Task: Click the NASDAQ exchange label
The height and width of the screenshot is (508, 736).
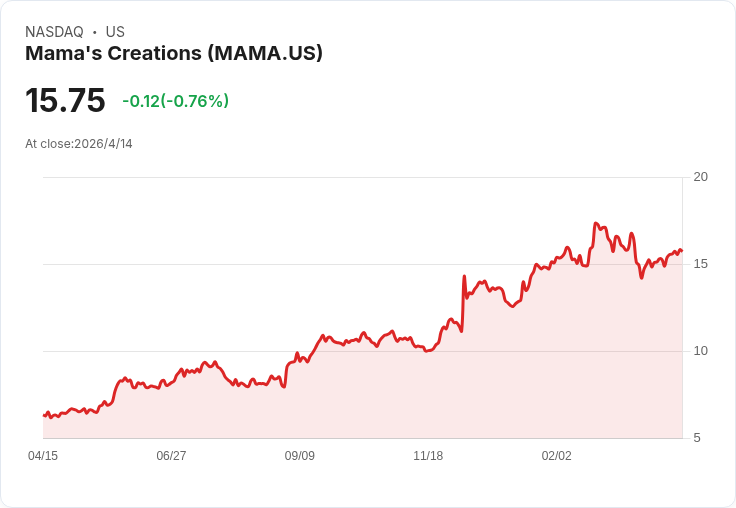Action: coord(54,32)
